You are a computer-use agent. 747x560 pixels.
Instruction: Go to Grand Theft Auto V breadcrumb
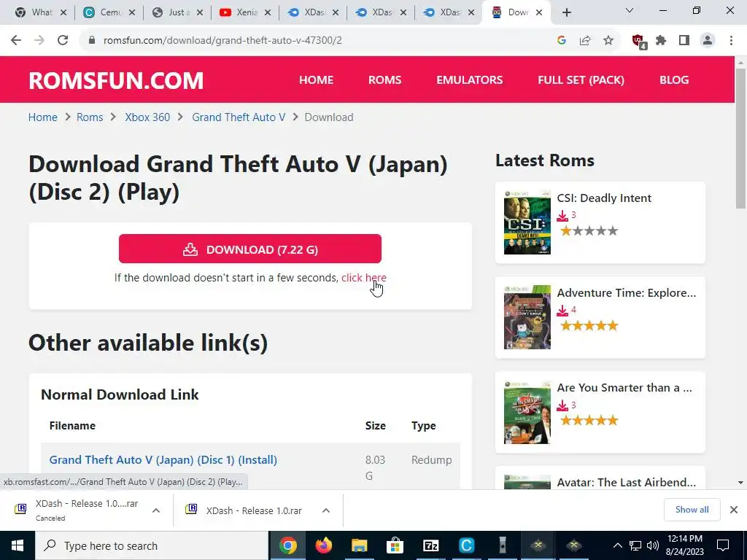pos(239,117)
